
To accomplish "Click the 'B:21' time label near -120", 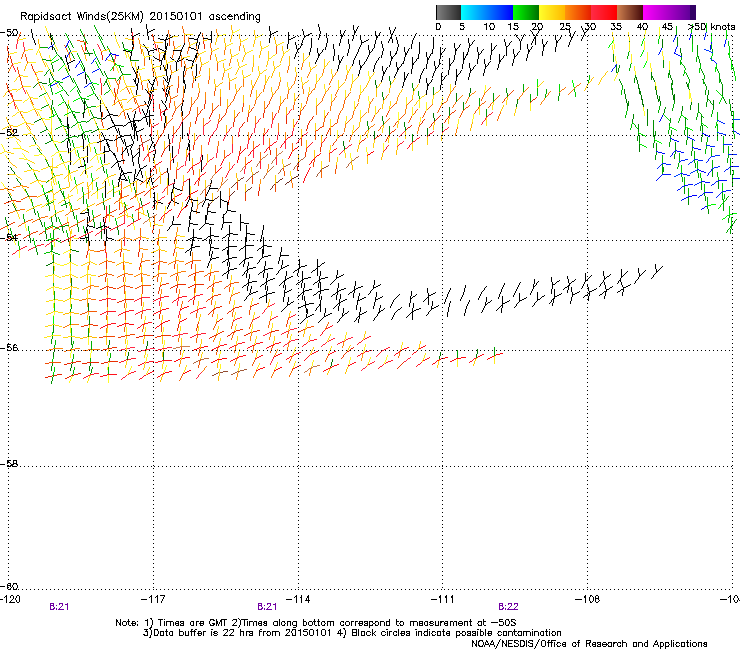I will coord(59,607).
